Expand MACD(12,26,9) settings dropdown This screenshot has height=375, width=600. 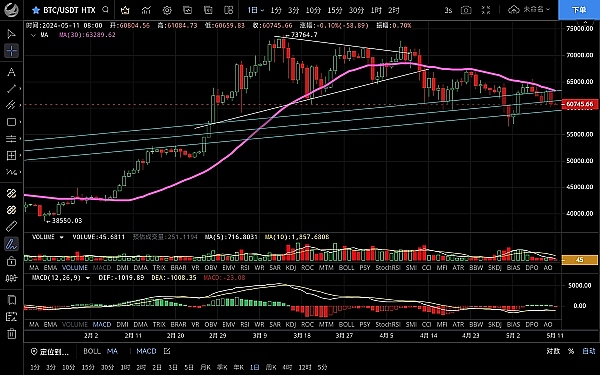click(88, 278)
